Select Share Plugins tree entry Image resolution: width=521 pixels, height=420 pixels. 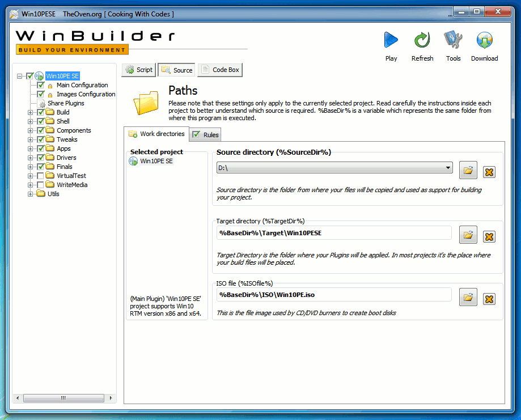coord(66,103)
